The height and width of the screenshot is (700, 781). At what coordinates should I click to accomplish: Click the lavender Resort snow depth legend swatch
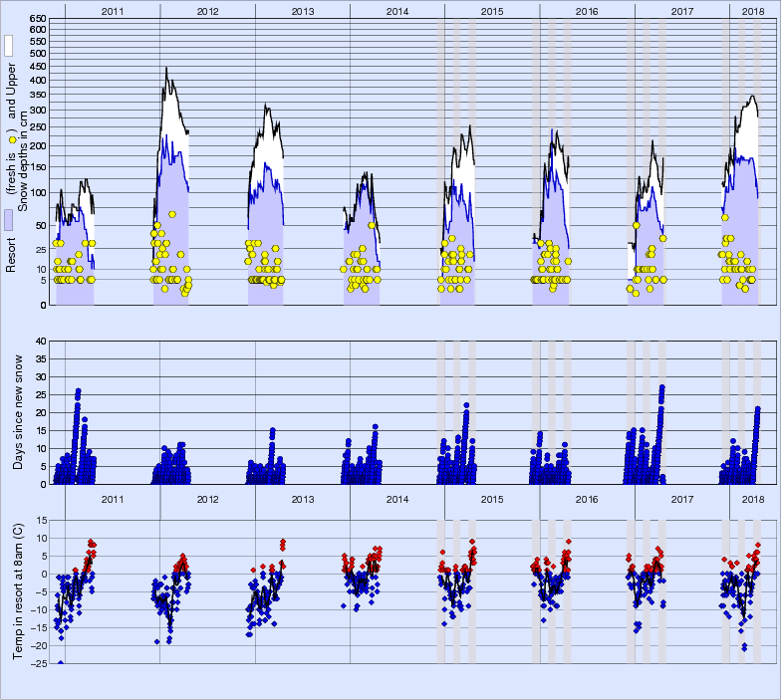pyautogui.click(x=9, y=220)
